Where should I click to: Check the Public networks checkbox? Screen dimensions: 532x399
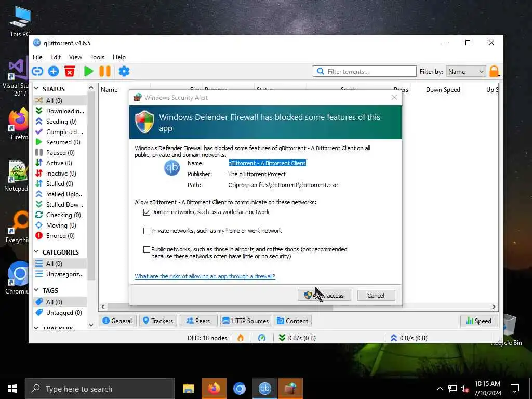[147, 249]
